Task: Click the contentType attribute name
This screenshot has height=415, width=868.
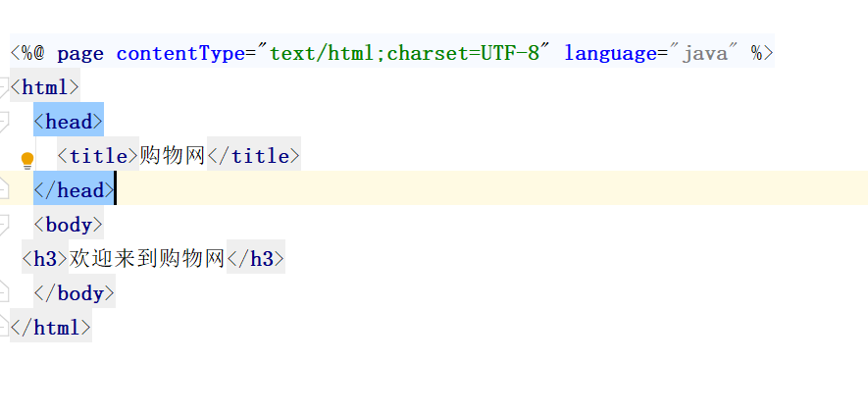Action: [180, 54]
